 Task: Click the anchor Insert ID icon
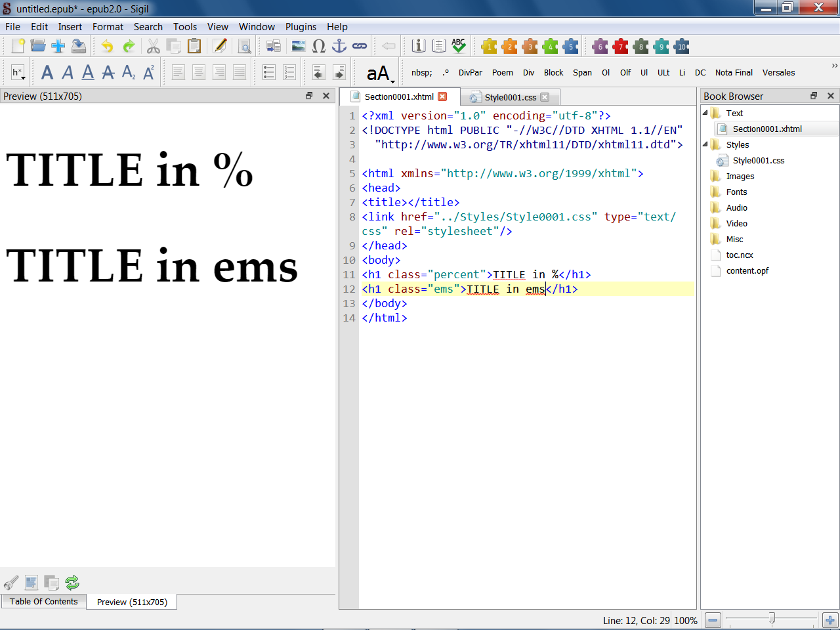[x=339, y=46]
